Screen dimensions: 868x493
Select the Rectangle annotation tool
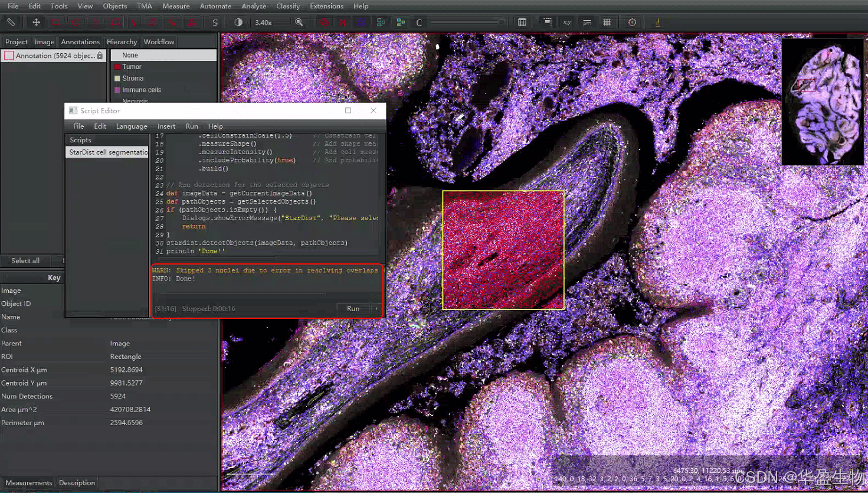pos(56,22)
